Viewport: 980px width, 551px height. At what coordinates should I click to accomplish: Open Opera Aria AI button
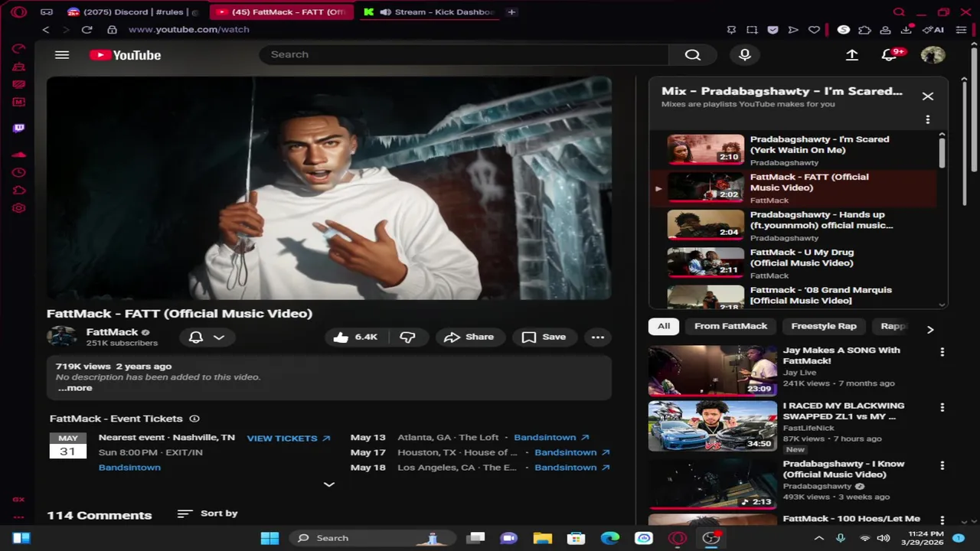click(933, 29)
